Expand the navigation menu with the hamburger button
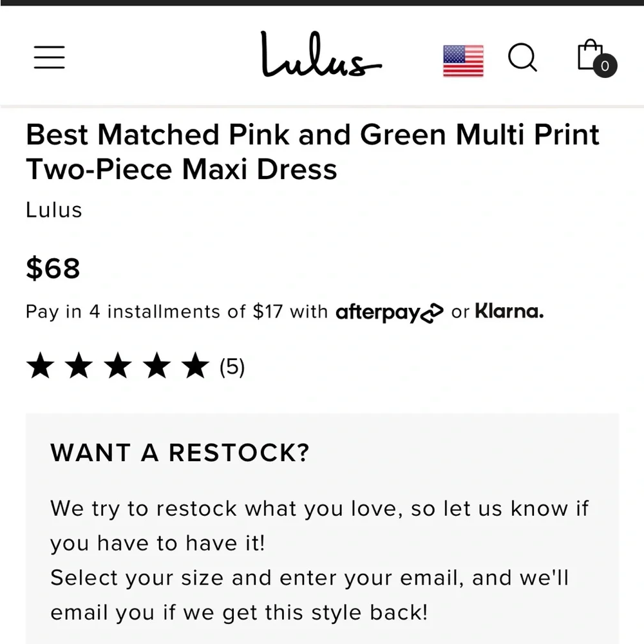Screen dimensions: 644x644 tap(49, 57)
